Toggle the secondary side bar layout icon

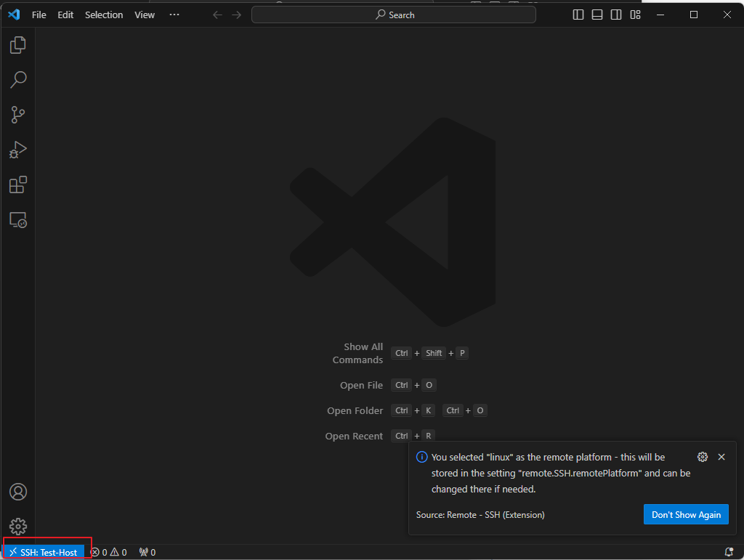pos(616,15)
